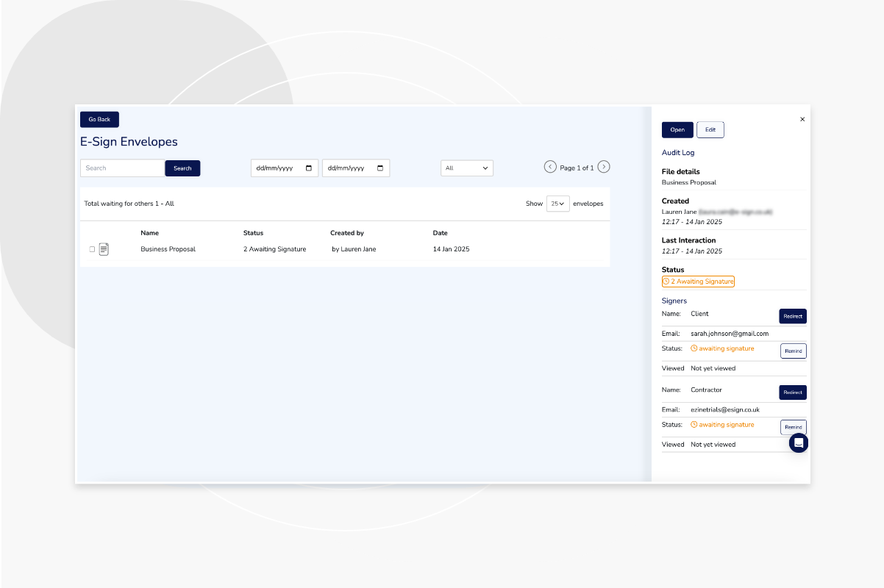Click the Client awaiting signature status
The height and width of the screenshot is (588, 884).
[x=722, y=348]
